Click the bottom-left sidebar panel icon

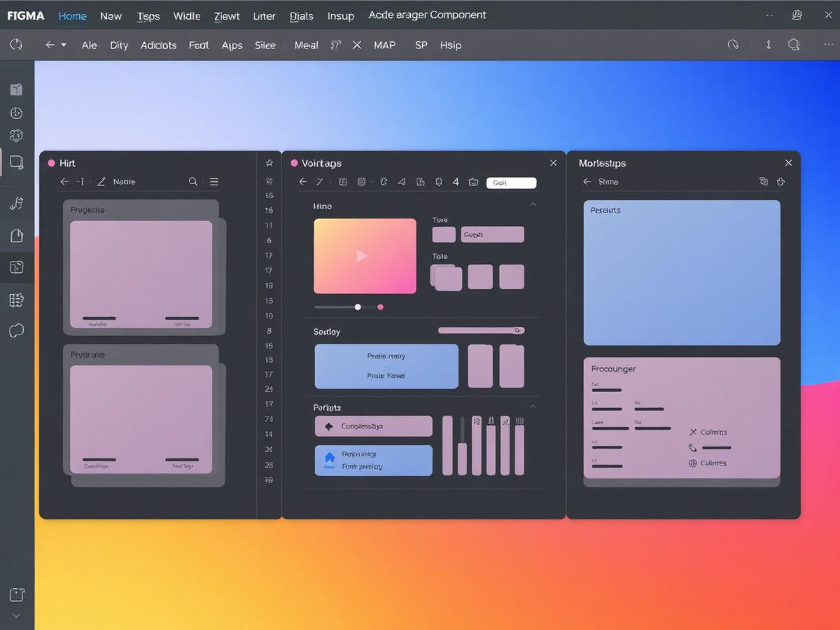(x=16, y=595)
